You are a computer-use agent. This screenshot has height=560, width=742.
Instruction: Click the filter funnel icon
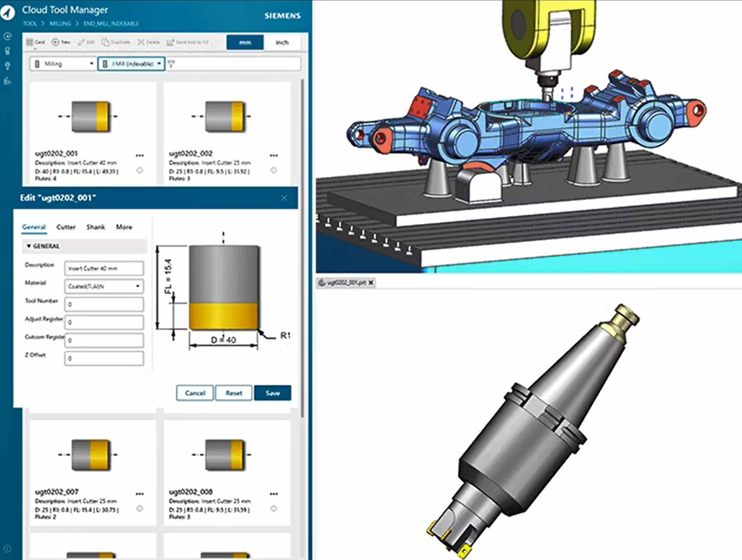171,64
